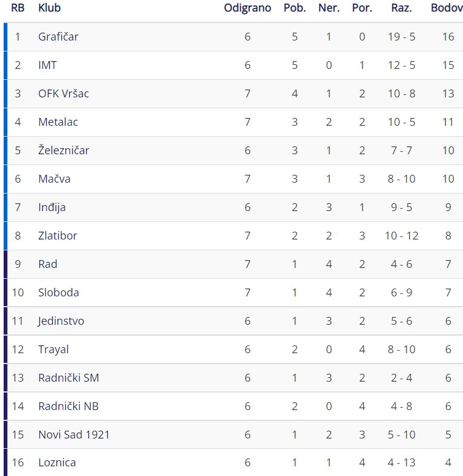Open Radnički SM club entry
463x476 pixels.
68,378
